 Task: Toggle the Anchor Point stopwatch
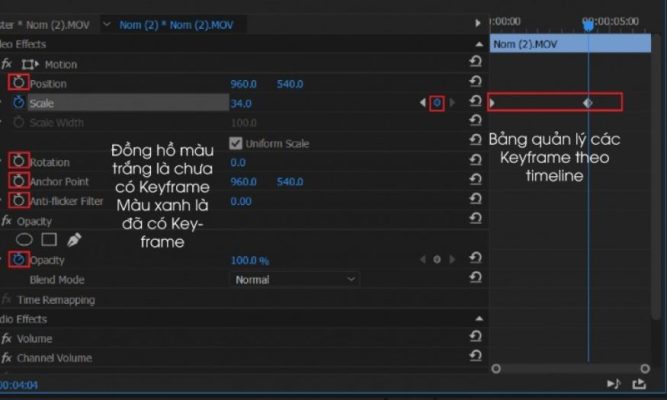[x=18, y=181]
